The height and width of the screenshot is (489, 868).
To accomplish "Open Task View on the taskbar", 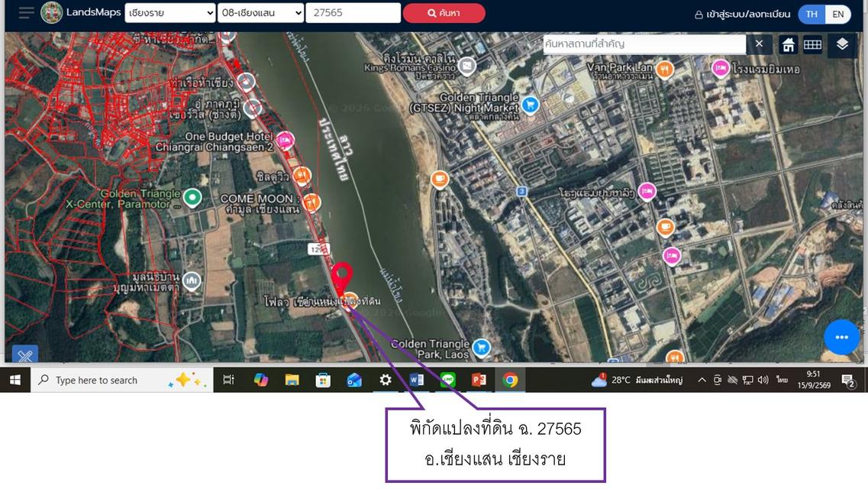I will coord(228,380).
